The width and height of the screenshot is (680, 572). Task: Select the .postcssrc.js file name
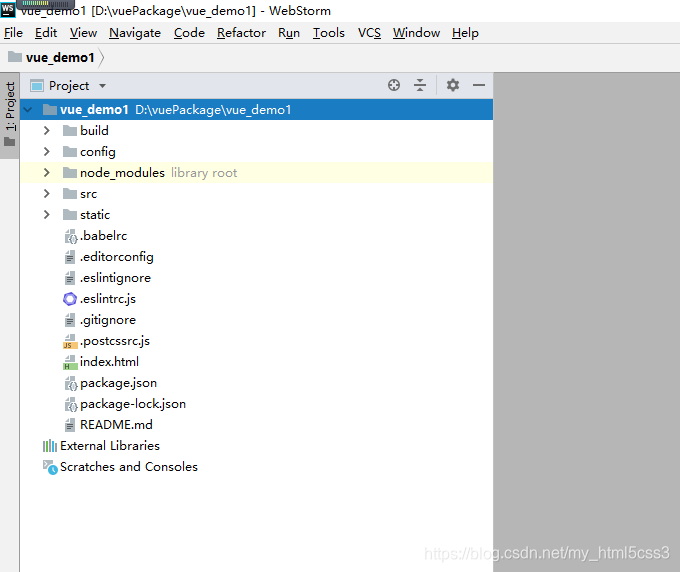(115, 341)
